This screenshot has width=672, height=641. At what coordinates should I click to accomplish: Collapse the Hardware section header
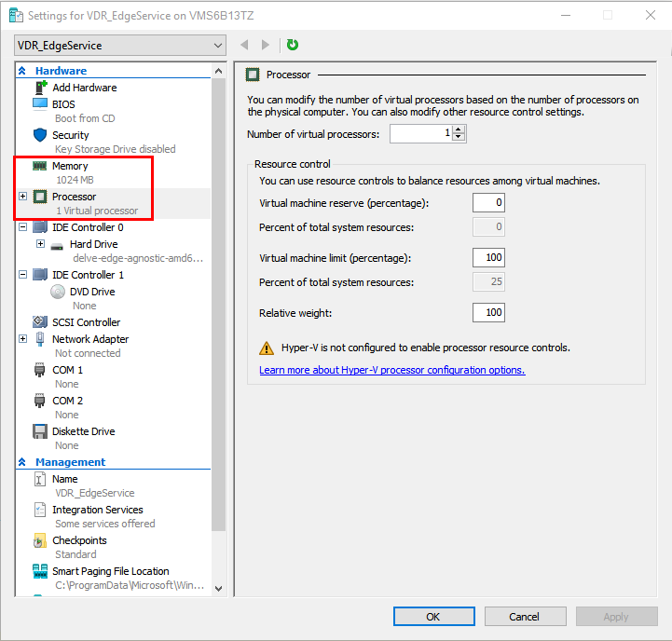click(x=22, y=71)
